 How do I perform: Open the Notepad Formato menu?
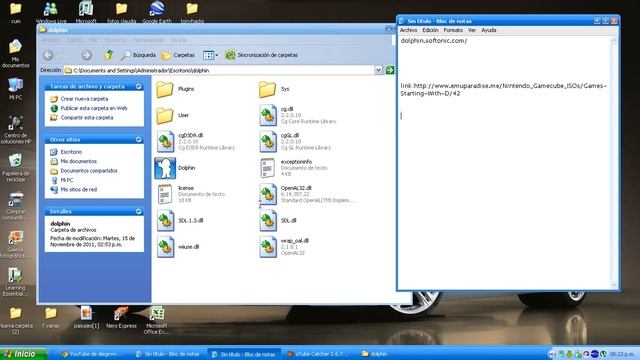453,30
